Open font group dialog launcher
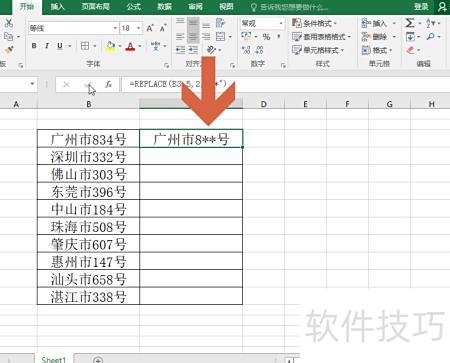The width and height of the screenshot is (450, 363). (166, 66)
